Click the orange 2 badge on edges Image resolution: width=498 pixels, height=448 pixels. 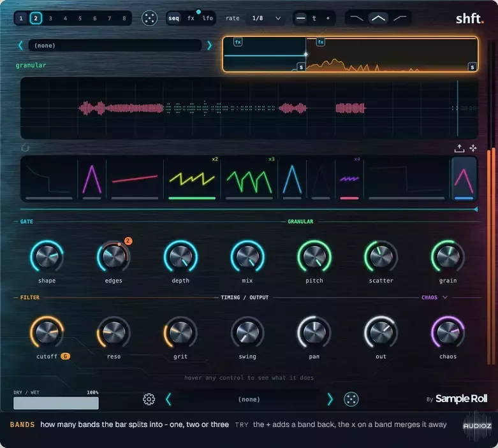pos(128,241)
